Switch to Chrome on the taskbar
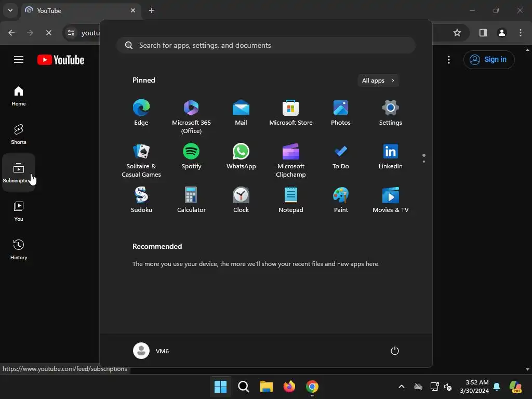Screen dimensions: 532x399 [x=312, y=387]
